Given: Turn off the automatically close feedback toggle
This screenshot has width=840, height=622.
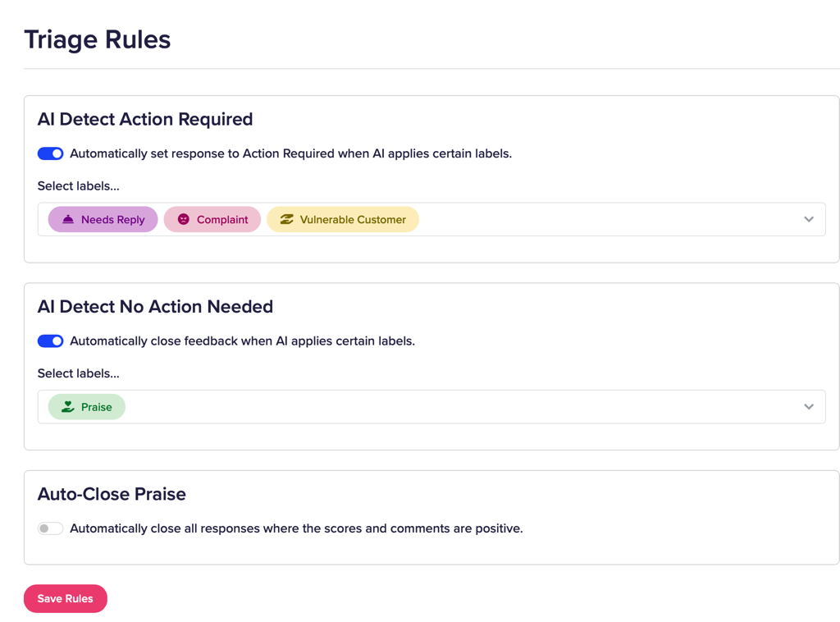Looking at the screenshot, I should tap(50, 341).
